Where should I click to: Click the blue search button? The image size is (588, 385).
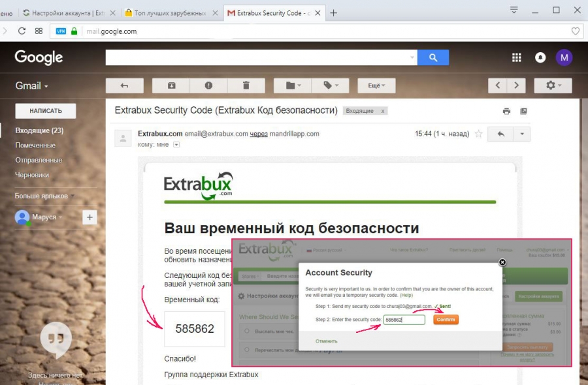433,57
